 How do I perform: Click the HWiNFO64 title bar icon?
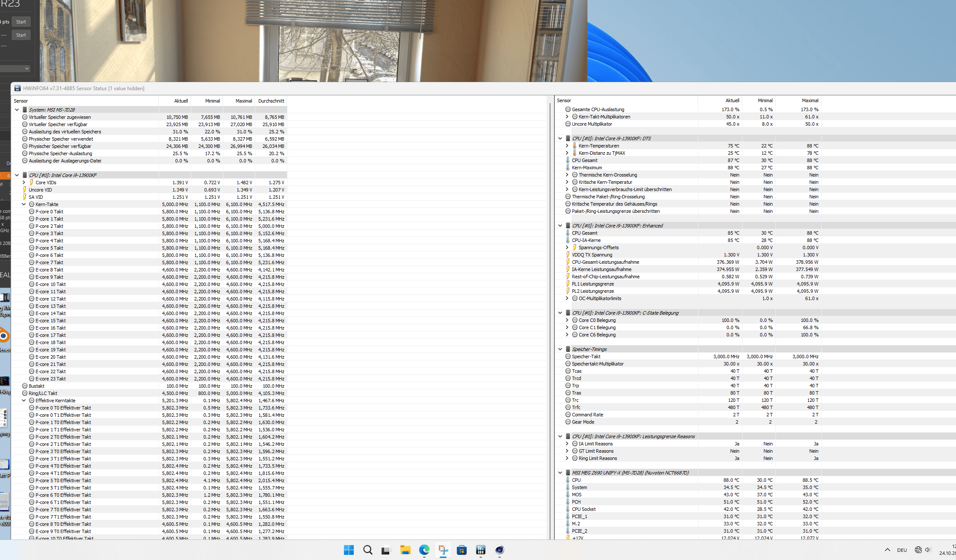pos(18,88)
